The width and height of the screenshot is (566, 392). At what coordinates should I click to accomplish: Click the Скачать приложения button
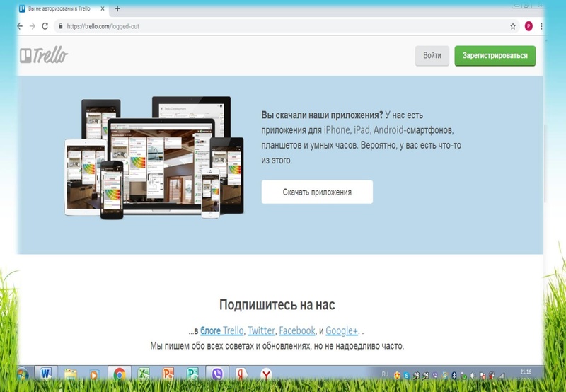click(317, 192)
